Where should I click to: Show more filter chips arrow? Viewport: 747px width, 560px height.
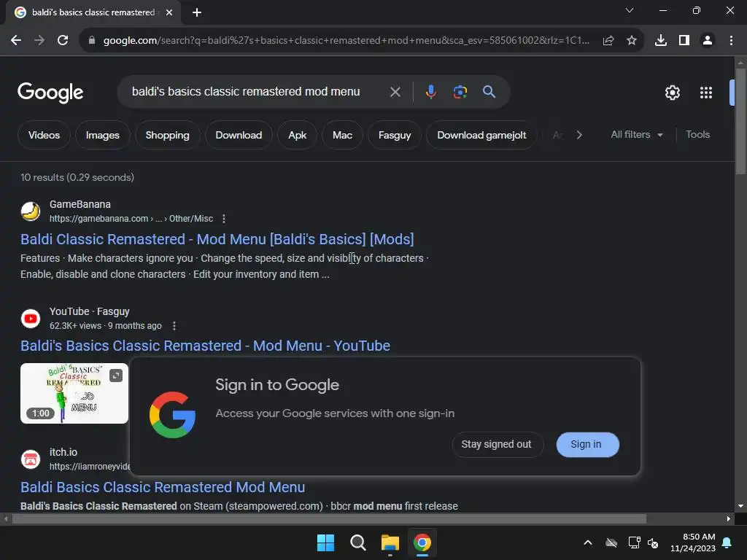pyautogui.click(x=578, y=135)
